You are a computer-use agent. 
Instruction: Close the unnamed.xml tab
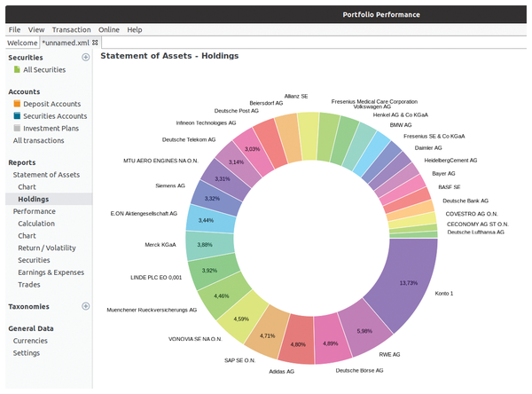click(x=96, y=43)
